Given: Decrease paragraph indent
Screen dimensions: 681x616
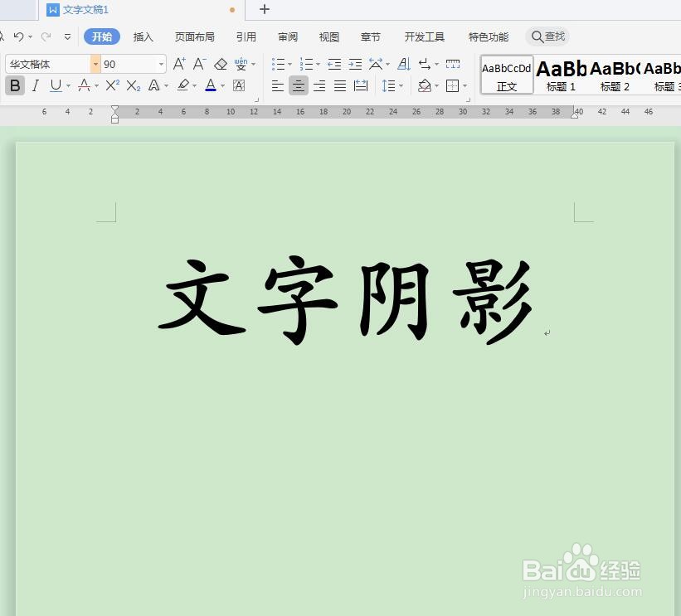Looking at the screenshot, I should point(334,64).
